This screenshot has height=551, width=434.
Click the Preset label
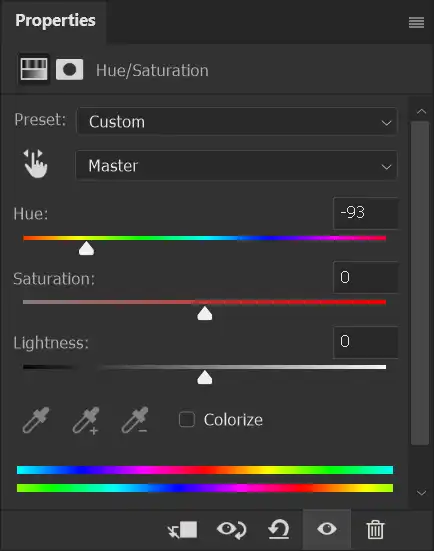coord(40,120)
